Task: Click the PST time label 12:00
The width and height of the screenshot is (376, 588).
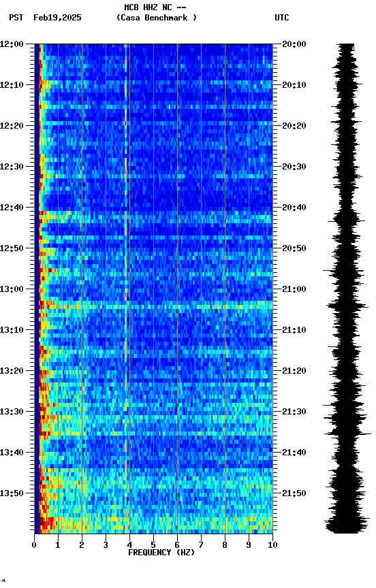Action: (x=12, y=44)
